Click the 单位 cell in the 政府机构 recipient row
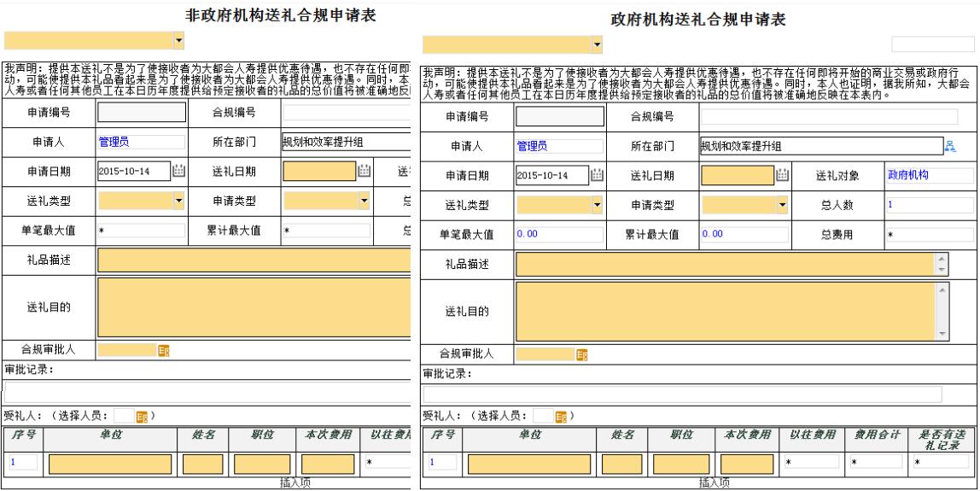Screen dimensions: 980x491 point(528,465)
